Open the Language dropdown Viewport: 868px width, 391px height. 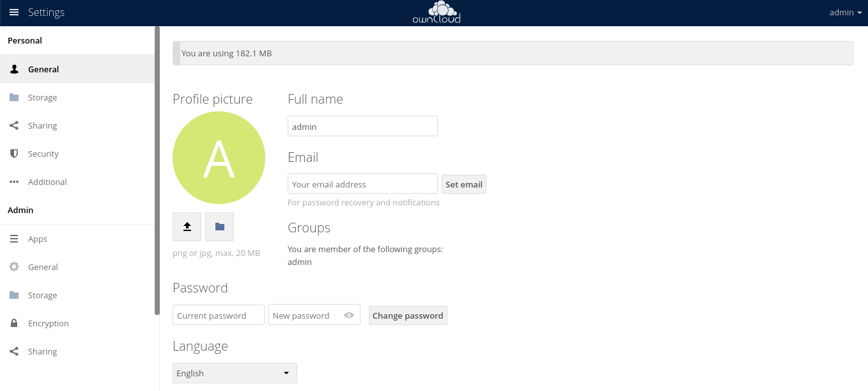tap(235, 372)
